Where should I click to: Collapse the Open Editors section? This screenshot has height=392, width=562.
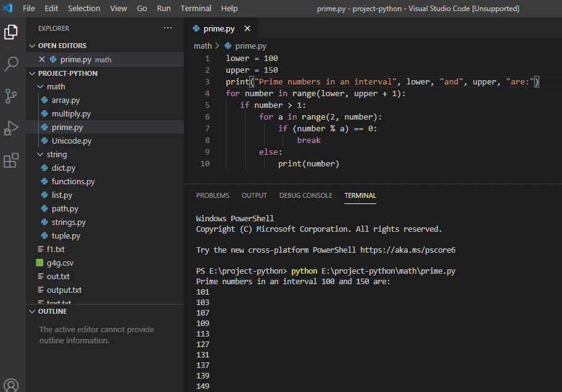coord(33,46)
